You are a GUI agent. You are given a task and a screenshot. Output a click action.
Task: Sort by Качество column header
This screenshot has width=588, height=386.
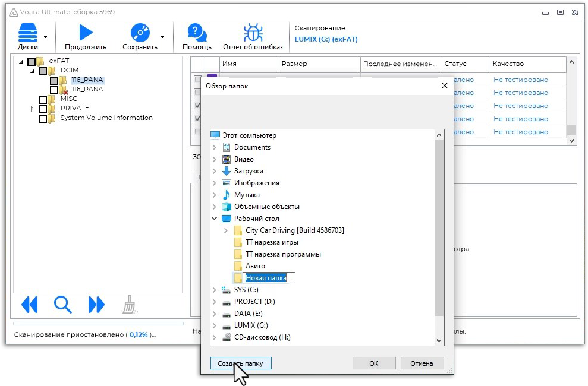tap(527, 64)
